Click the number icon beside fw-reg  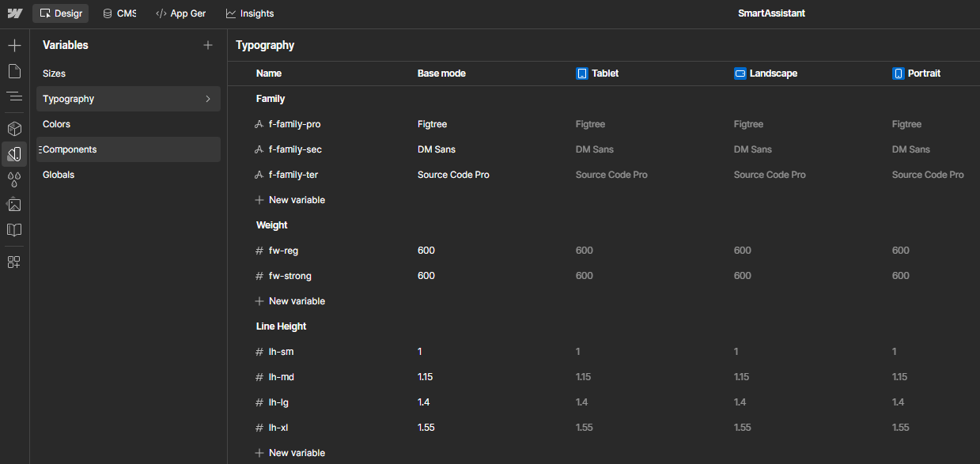(259, 251)
